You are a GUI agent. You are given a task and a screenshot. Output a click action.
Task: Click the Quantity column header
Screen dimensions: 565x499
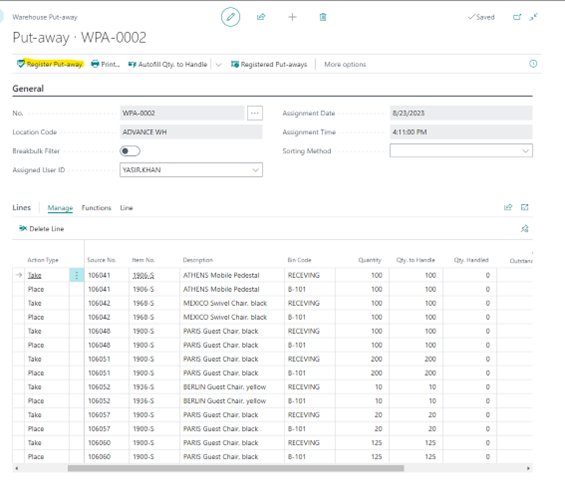tap(370, 260)
